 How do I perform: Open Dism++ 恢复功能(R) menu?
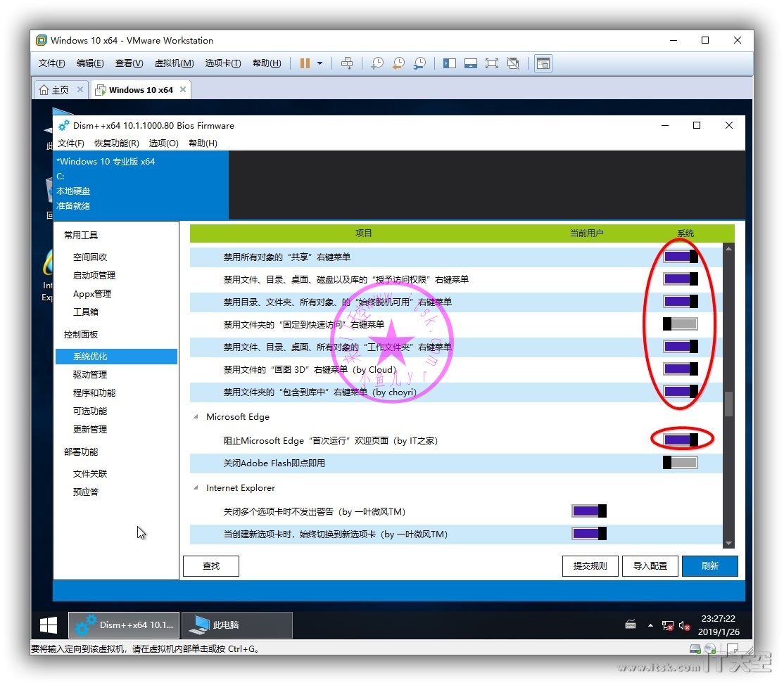pos(117,143)
